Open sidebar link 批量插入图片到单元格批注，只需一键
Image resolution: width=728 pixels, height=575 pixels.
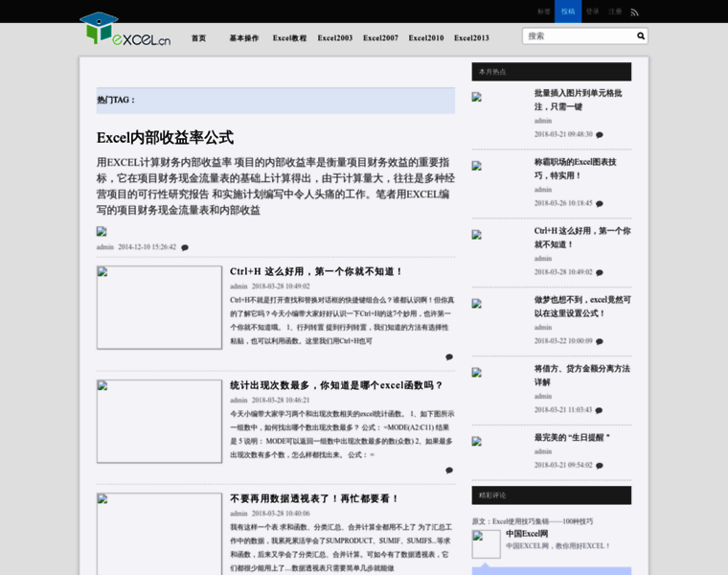point(578,100)
